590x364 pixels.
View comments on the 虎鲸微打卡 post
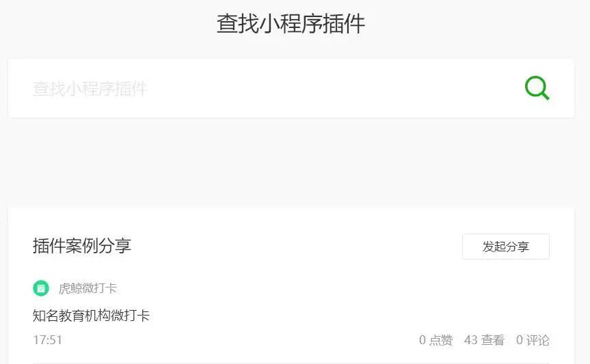(533, 340)
